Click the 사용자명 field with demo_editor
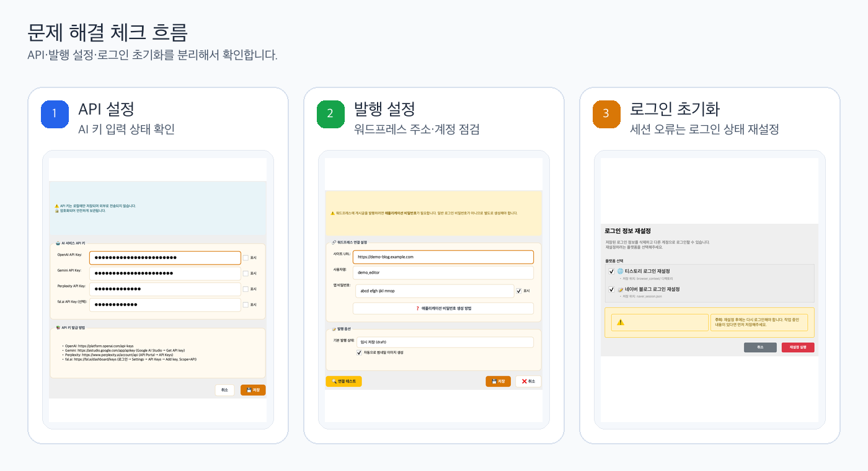Screen dimensions: 868x471 [x=443, y=273]
